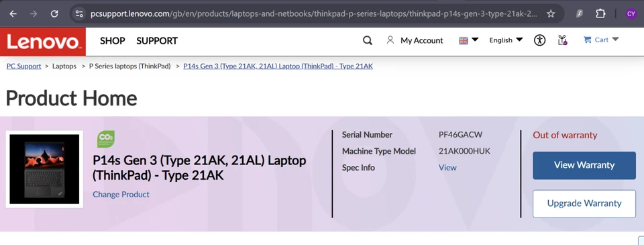
Task: Click the browser address bar URL
Action: (x=314, y=14)
